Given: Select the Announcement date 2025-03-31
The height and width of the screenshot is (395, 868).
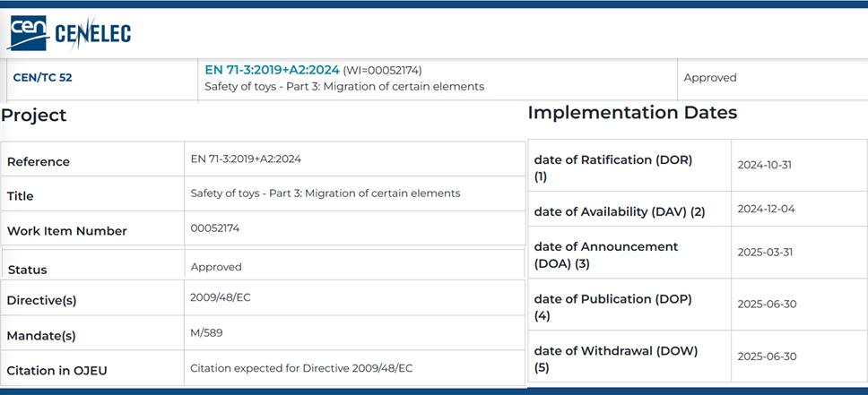Looking at the screenshot, I should (x=764, y=253).
